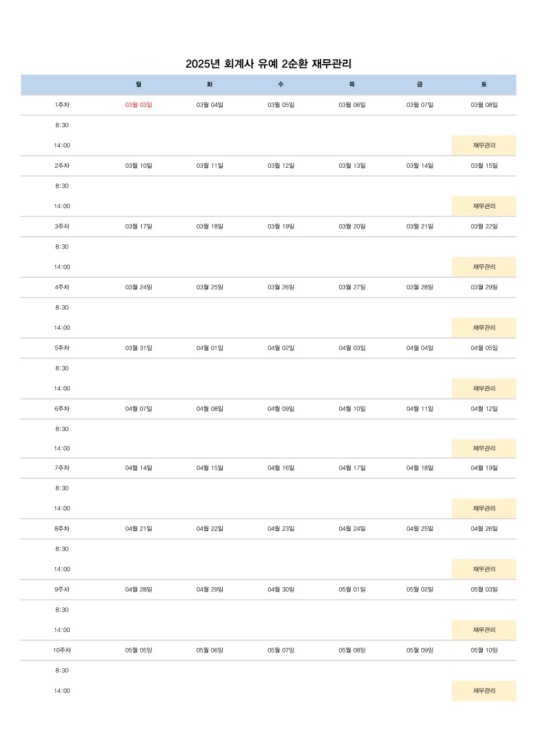The width and height of the screenshot is (535, 756).
Task: Click the 05월 01일 date cell
Action: (x=352, y=590)
